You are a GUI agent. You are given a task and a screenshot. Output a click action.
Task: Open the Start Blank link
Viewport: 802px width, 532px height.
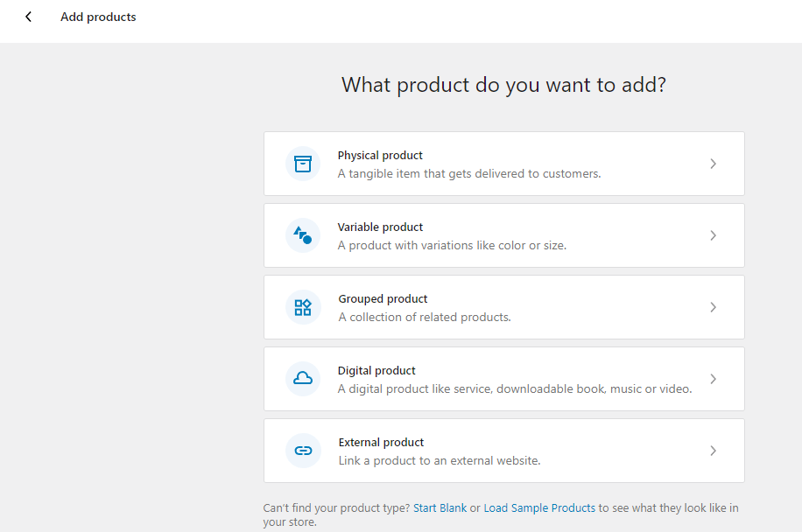tap(443, 507)
